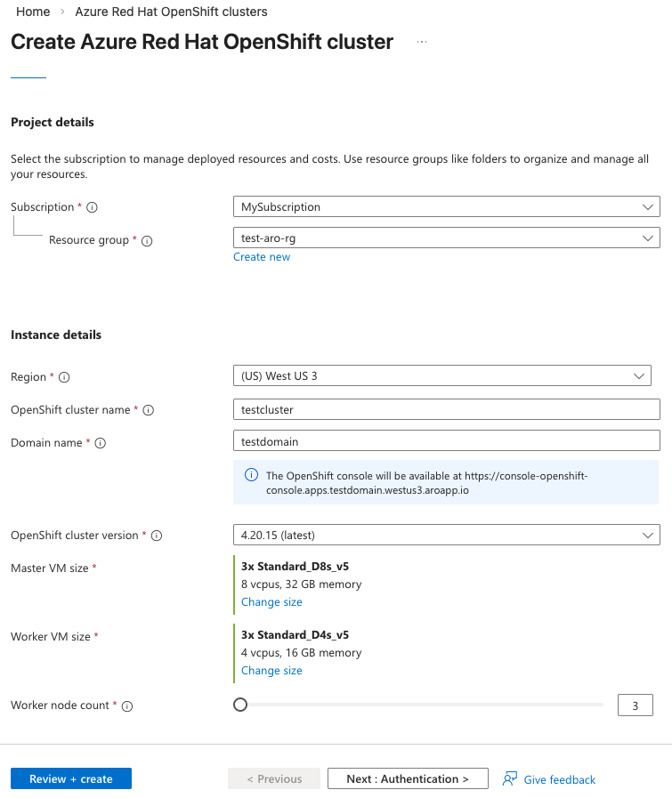Screen dimensions: 672x798
Task: Click the info icon beside Resource group
Action: [148, 241]
